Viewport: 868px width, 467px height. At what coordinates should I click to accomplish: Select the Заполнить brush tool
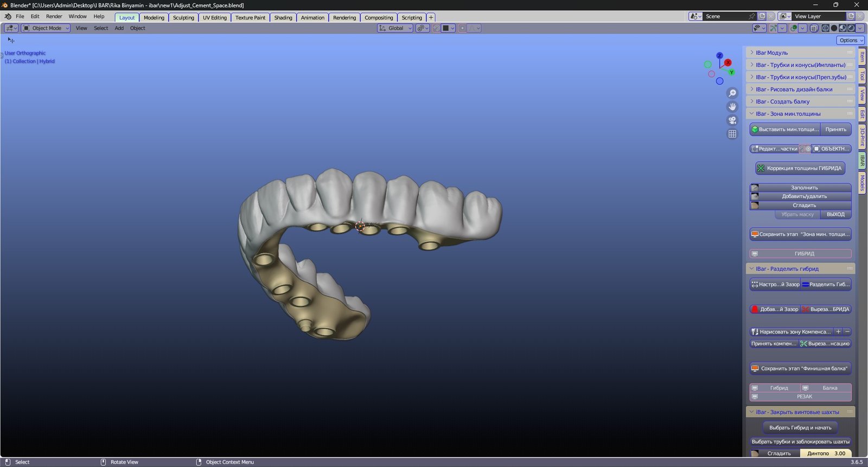(x=800, y=188)
